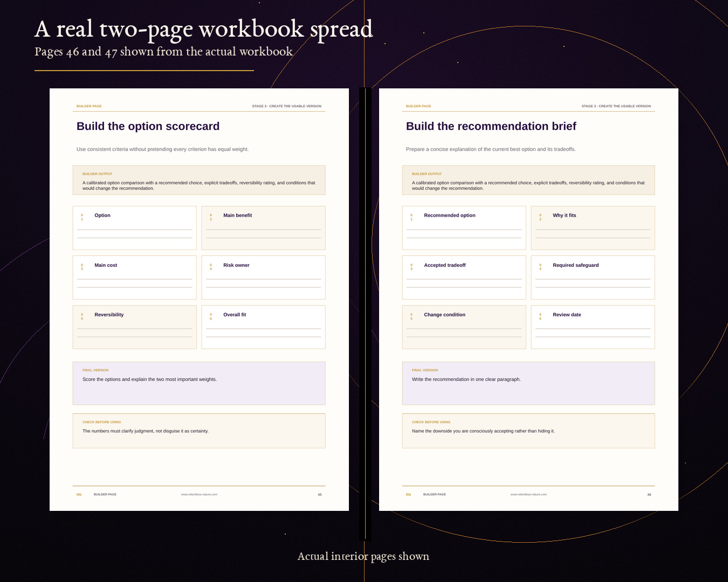728x582 pixels.
Task: Click "Name the downside you are consciously accepting" line
Action: pos(483,431)
